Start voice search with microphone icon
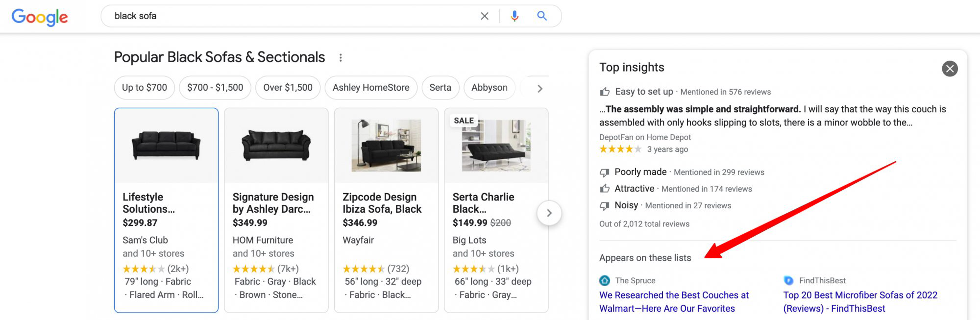This screenshot has height=320, width=980. coord(514,16)
